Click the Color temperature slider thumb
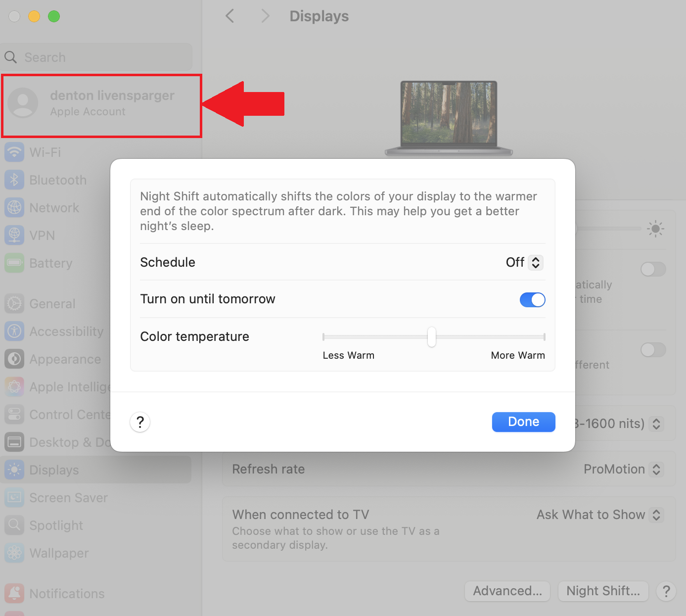This screenshot has height=616, width=686. 432,337
